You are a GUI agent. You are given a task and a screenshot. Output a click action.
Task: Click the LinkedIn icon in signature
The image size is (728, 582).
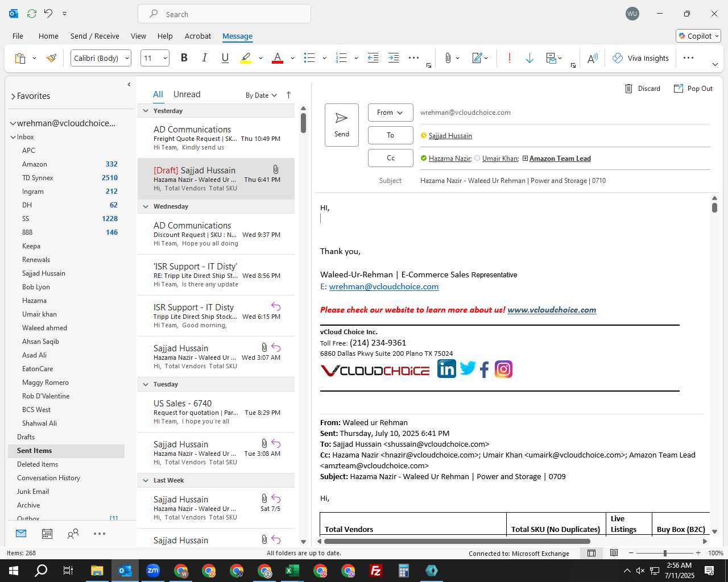point(446,369)
